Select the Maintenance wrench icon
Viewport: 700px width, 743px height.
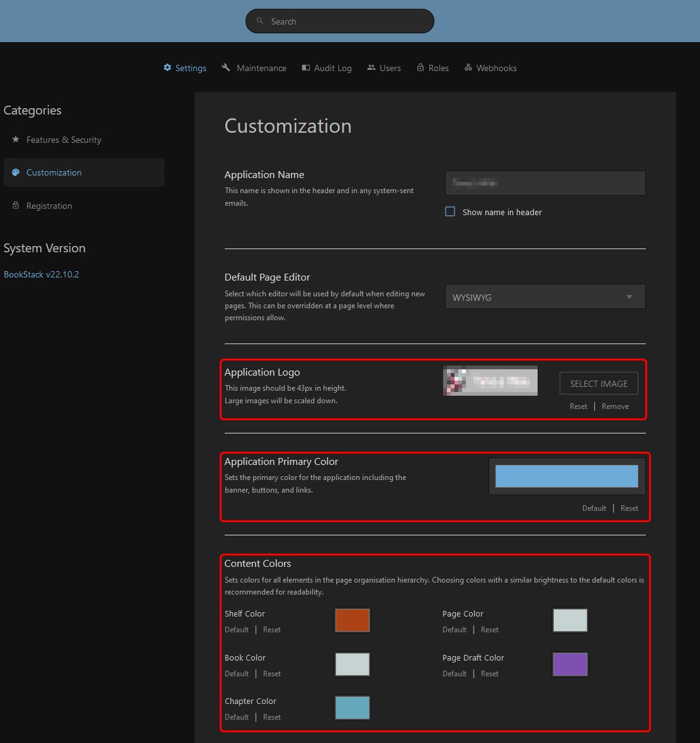[x=225, y=67]
